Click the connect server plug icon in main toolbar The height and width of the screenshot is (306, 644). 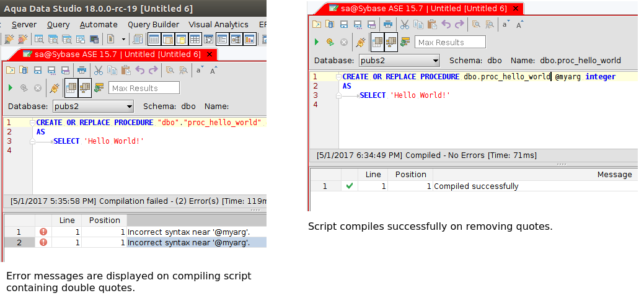[9, 40]
